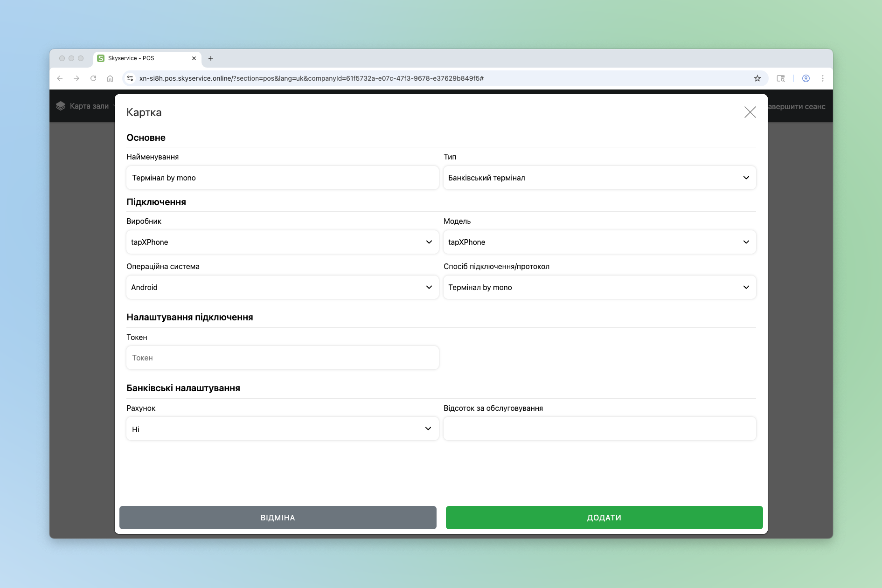Viewport: 882px width, 588px height.
Task: Expand the Операційна система dropdown
Action: tap(282, 287)
